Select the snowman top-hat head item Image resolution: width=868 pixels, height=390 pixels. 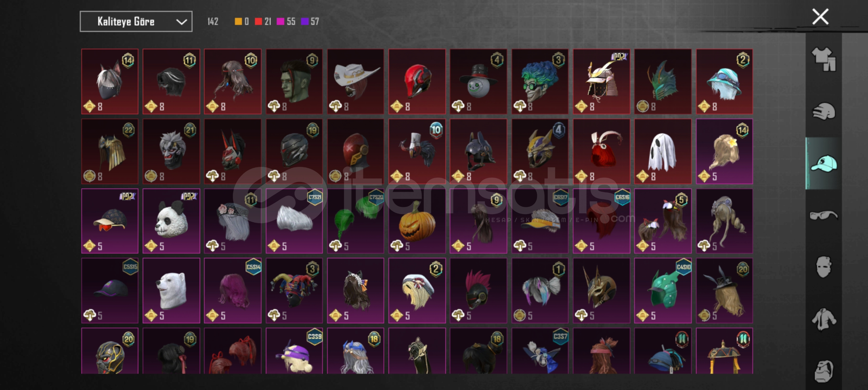pyautogui.click(x=479, y=82)
